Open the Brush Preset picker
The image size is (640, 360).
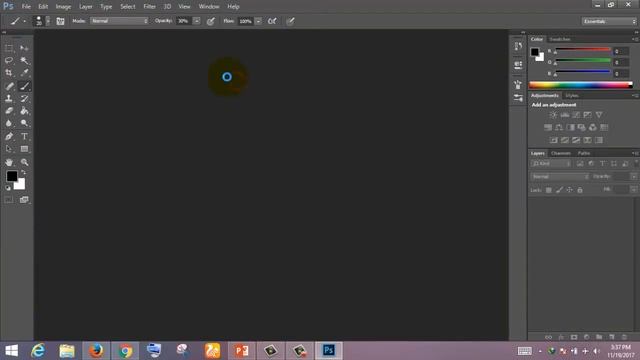point(42,21)
